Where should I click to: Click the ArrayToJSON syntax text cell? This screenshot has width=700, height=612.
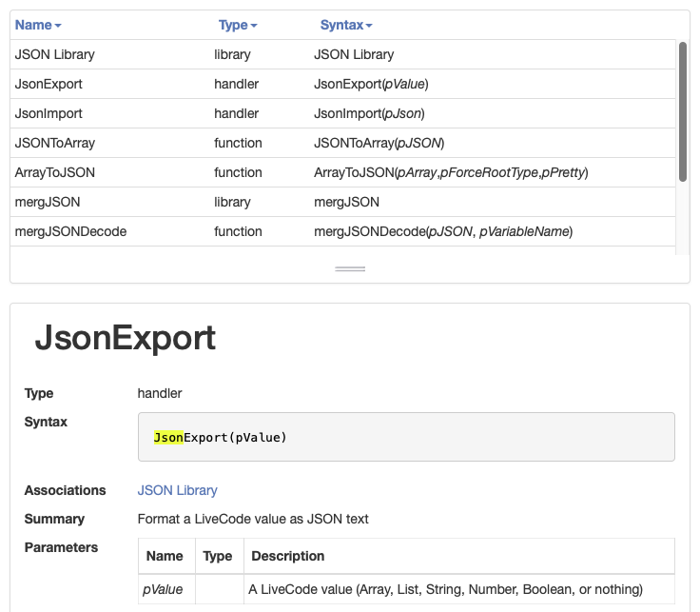click(451, 172)
